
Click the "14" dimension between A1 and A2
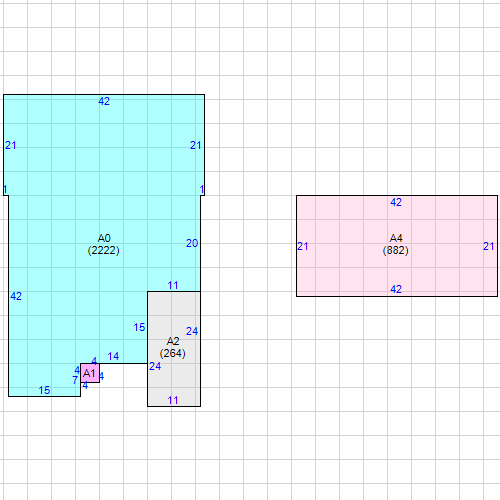click(x=113, y=356)
